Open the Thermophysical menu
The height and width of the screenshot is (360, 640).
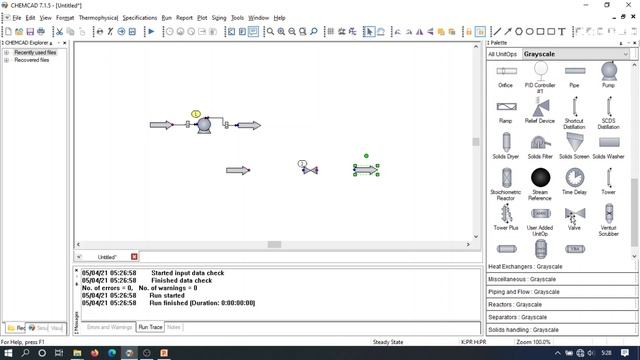pos(98,18)
